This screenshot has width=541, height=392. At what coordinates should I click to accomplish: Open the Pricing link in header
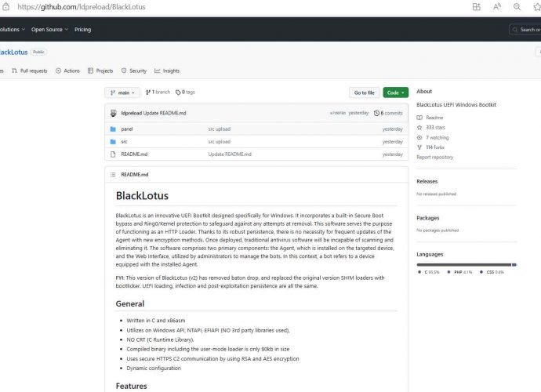coord(83,30)
